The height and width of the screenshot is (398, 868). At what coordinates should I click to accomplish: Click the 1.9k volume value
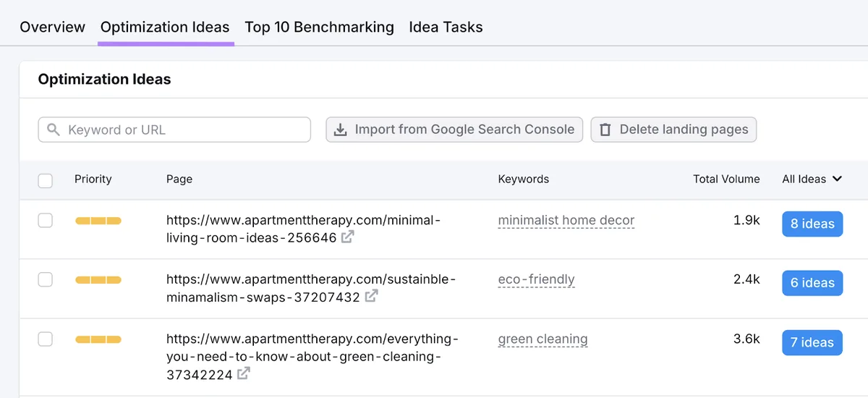[746, 220]
